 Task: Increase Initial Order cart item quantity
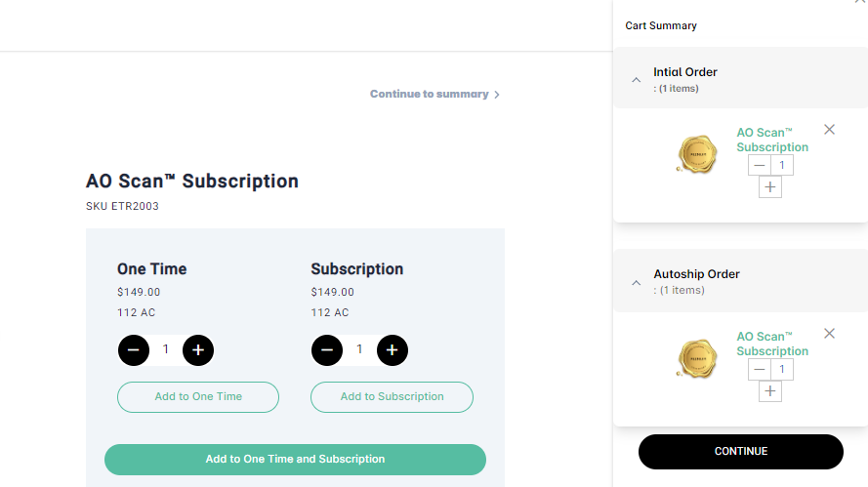tap(770, 187)
